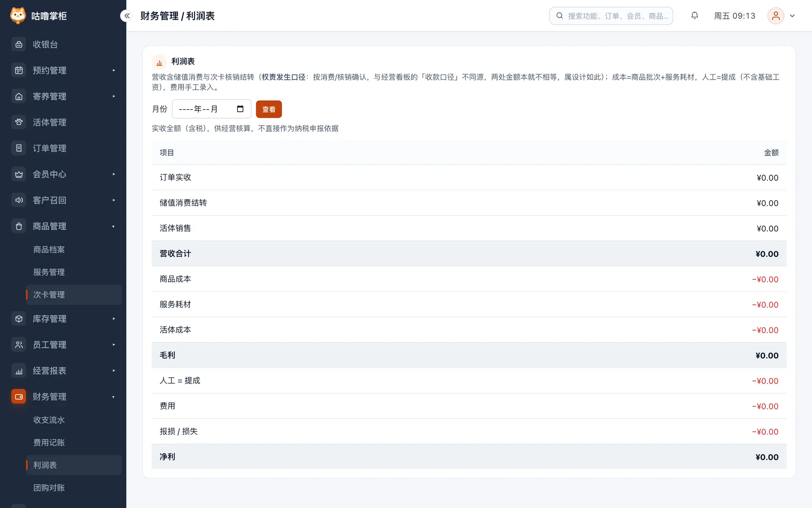
Task: Expand 客户召回 submenu arrow
Action: pyautogui.click(x=114, y=200)
